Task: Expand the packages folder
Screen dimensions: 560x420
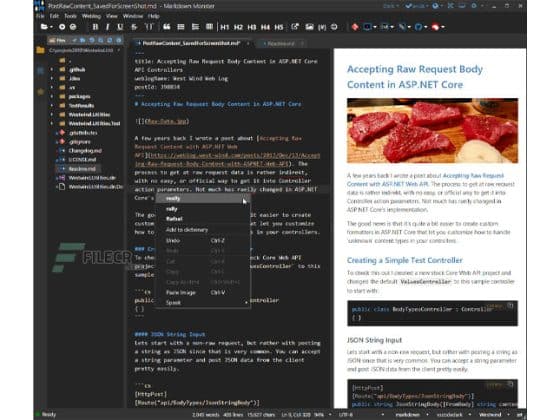Action: pyautogui.click(x=52, y=96)
